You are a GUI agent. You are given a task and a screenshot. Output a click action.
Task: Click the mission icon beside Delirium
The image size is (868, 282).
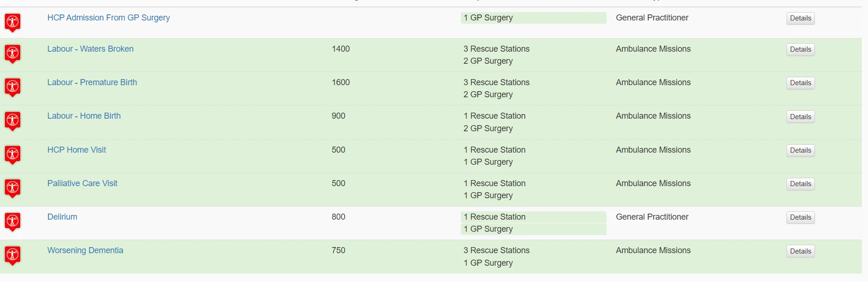click(x=13, y=222)
